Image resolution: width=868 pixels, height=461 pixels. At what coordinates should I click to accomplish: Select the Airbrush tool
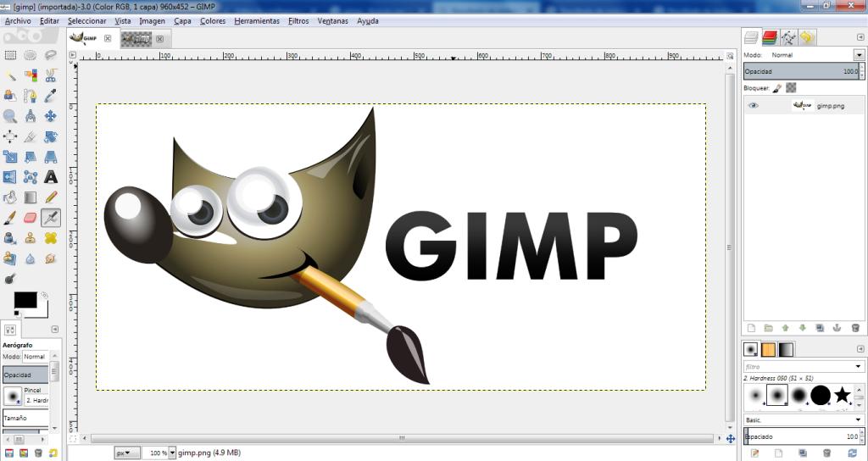(x=50, y=218)
